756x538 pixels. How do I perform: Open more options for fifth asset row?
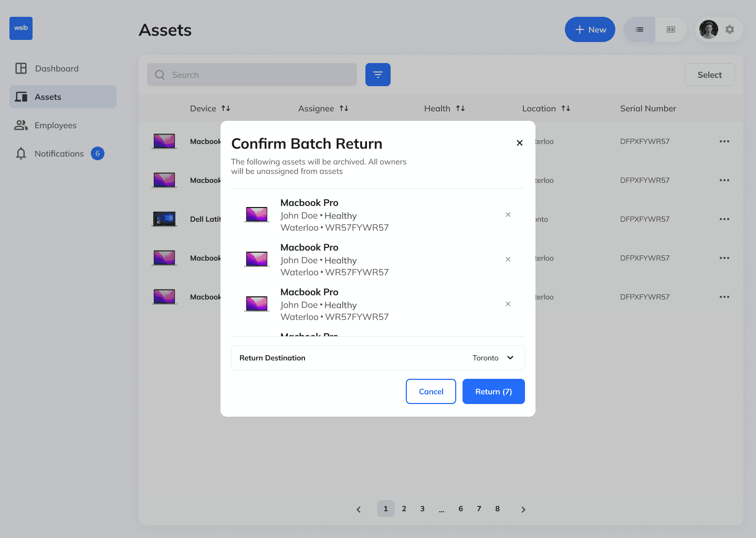724,297
